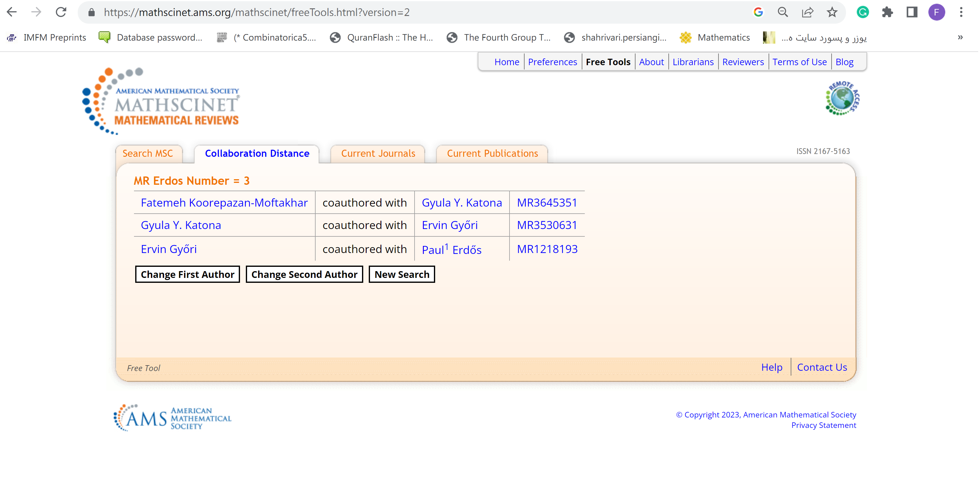Screen dimensions: 980x494
Task: Reload the current page
Action: (x=61, y=12)
